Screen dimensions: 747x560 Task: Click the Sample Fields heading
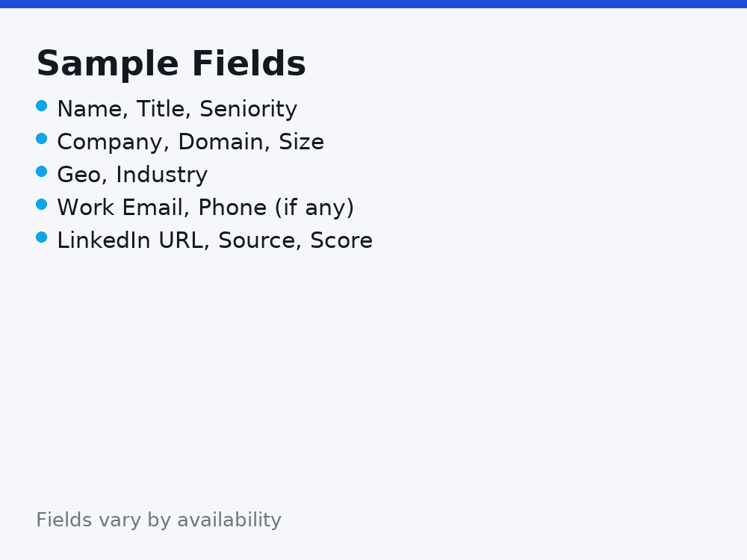[x=171, y=63]
